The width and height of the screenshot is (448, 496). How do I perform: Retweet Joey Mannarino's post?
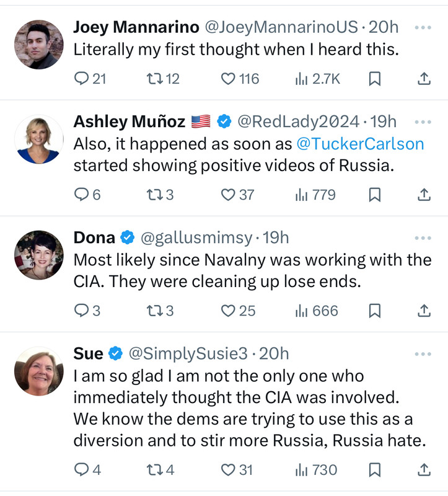pos(152,78)
